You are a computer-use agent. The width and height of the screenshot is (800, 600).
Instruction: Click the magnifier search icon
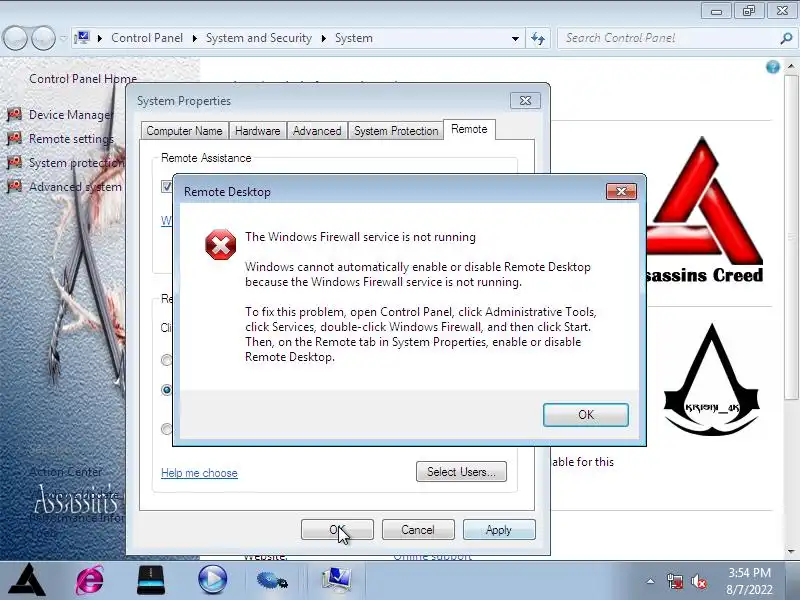tap(786, 38)
